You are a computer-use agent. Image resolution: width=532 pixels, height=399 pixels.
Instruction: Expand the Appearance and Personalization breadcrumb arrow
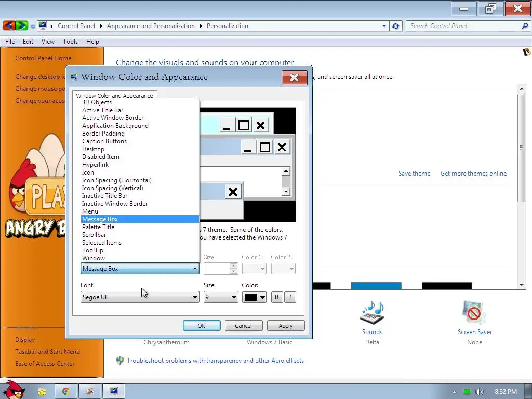(x=201, y=26)
